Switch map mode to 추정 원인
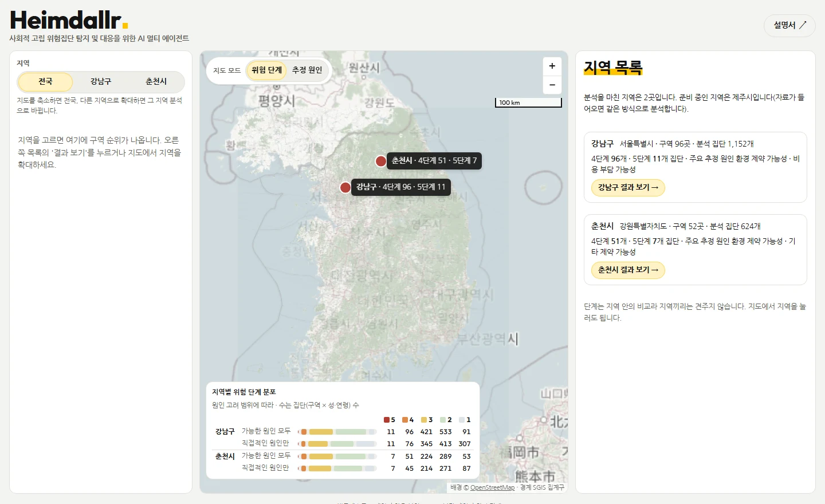The image size is (825, 504). pyautogui.click(x=307, y=70)
